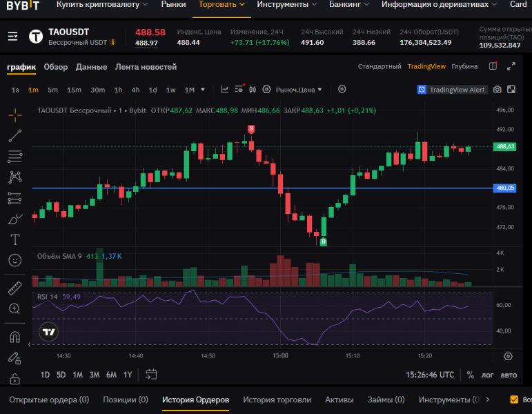The height and width of the screenshot is (414, 532).
Task: Open the indicator templates icon with red dot
Action: (x=239, y=89)
